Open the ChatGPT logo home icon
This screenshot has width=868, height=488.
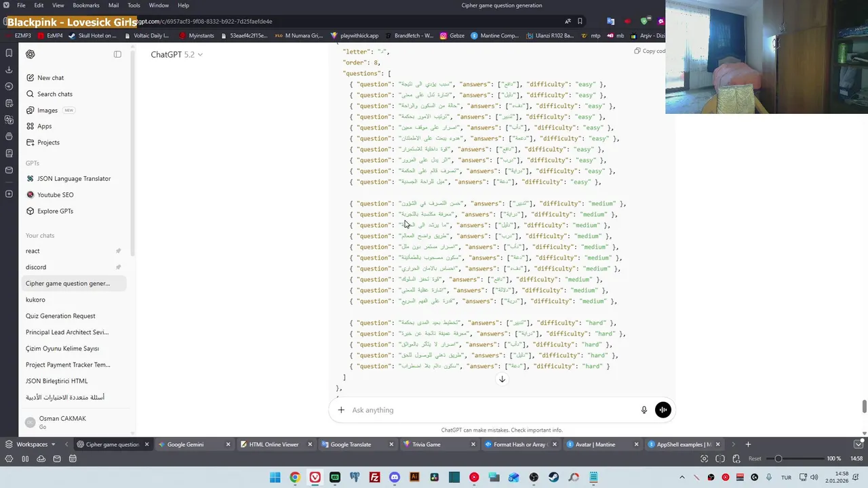(30, 54)
